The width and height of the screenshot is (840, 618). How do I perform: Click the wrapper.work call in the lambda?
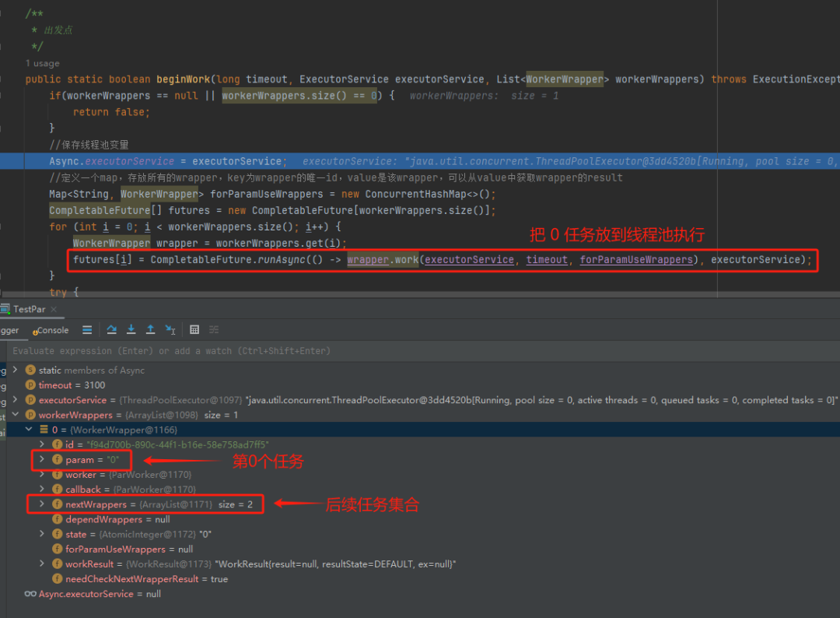(x=383, y=260)
